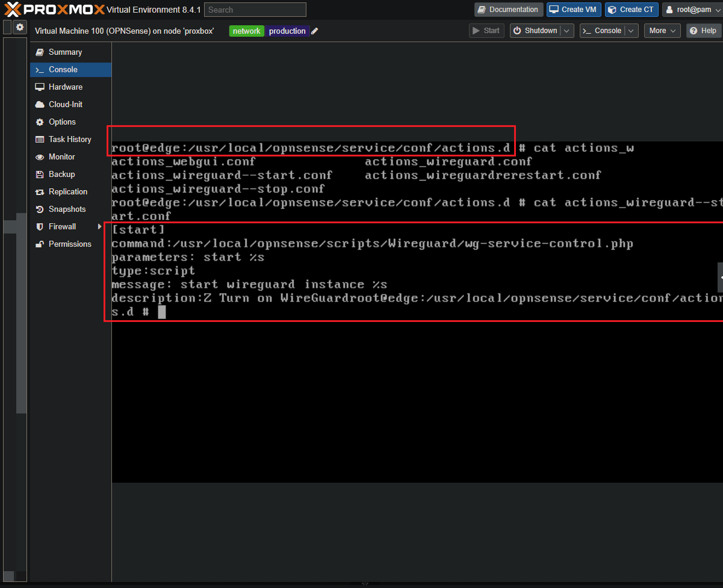Select the production tag

(x=287, y=31)
